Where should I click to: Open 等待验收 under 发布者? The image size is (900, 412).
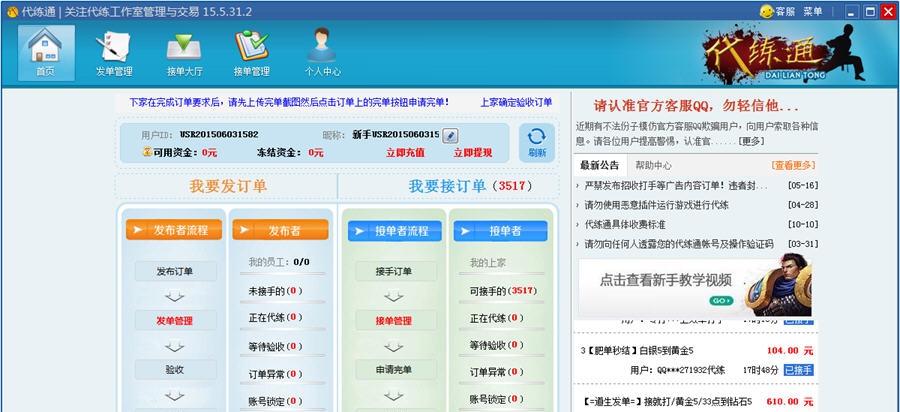(276, 346)
